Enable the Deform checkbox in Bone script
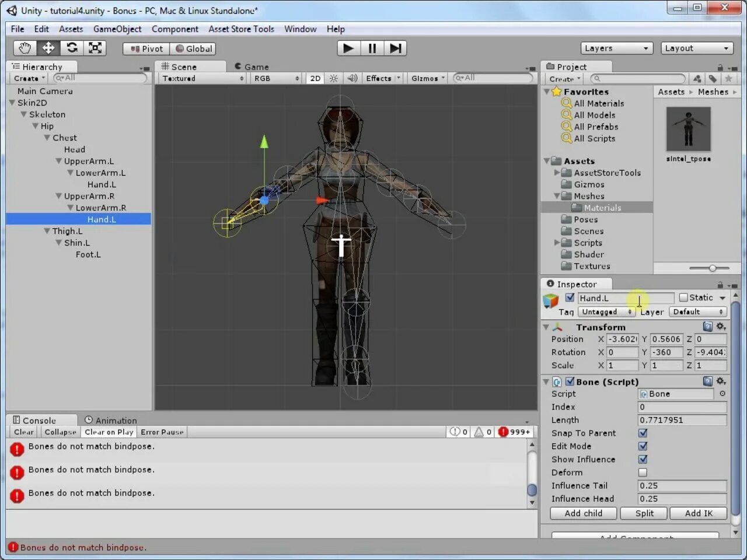747x560 pixels. coord(643,473)
